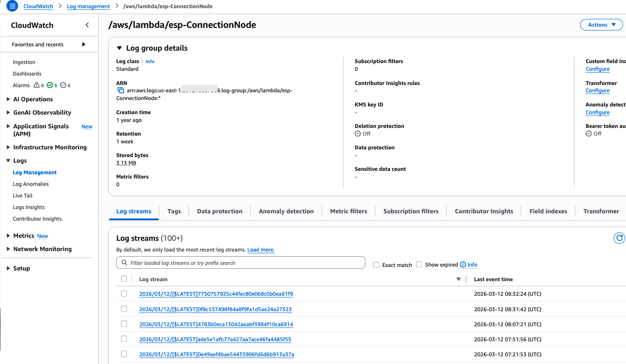626x364 pixels.
Task: Open the Transformer tab
Action: pos(601,211)
